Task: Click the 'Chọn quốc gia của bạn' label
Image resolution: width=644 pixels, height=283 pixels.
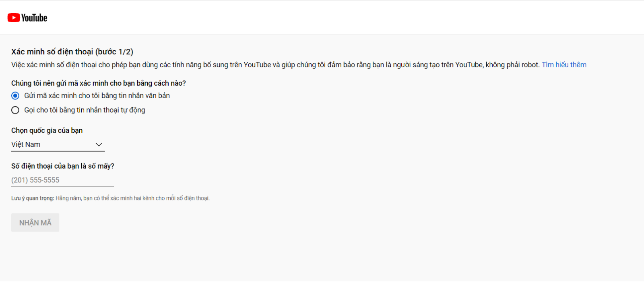Action: (x=47, y=130)
